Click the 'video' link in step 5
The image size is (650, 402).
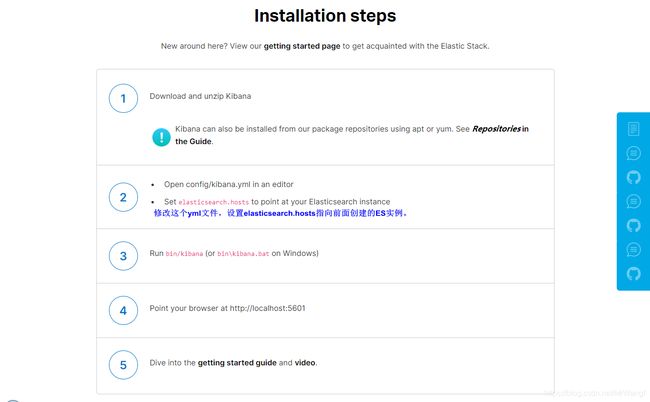[x=305, y=363]
